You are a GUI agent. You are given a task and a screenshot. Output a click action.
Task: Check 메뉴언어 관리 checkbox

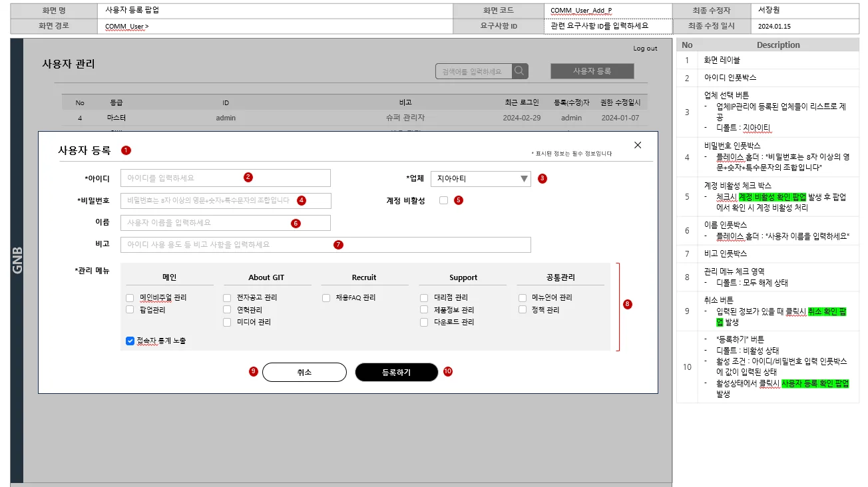pos(523,297)
